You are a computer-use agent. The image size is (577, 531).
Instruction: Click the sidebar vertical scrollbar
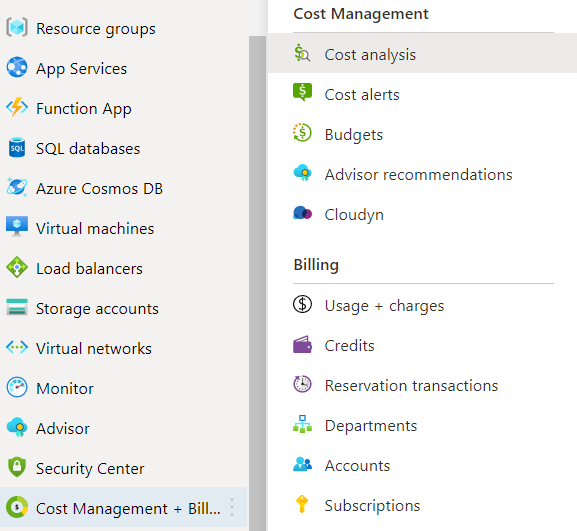[257, 283]
